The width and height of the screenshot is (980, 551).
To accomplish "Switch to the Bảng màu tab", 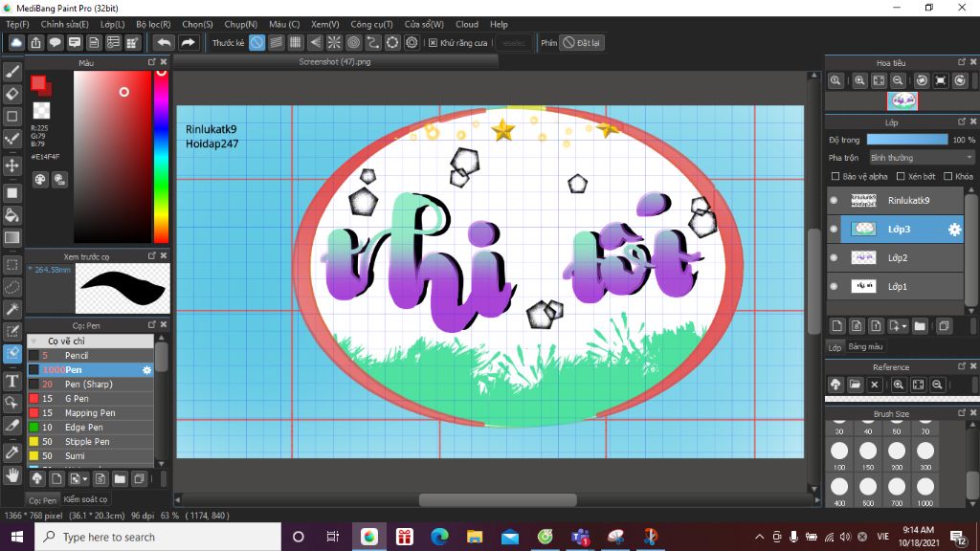I will click(x=865, y=346).
